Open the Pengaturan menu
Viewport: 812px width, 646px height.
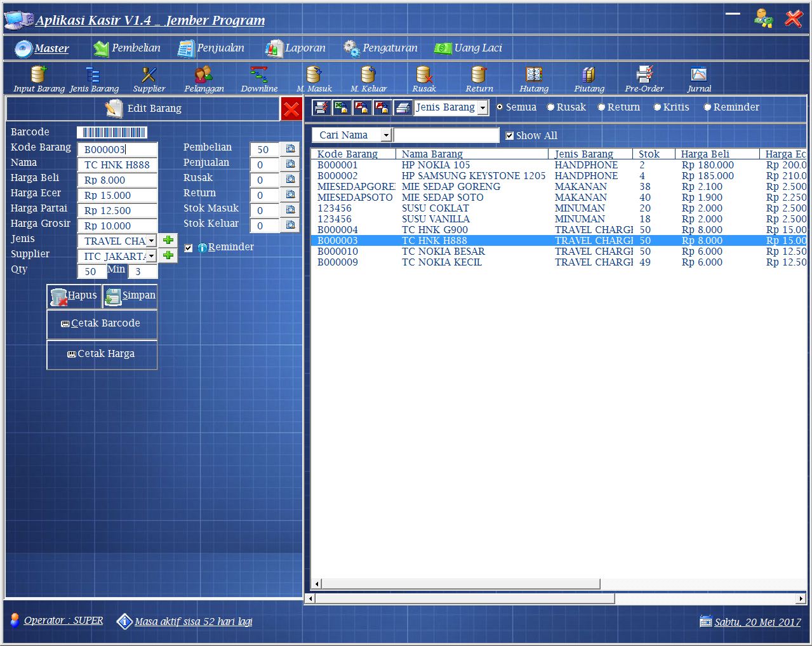point(381,48)
